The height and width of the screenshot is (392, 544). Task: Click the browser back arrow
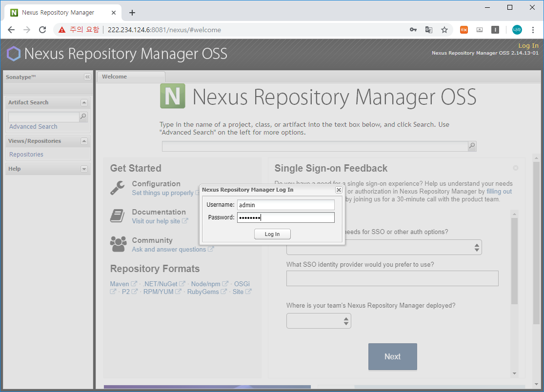click(11, 30)
